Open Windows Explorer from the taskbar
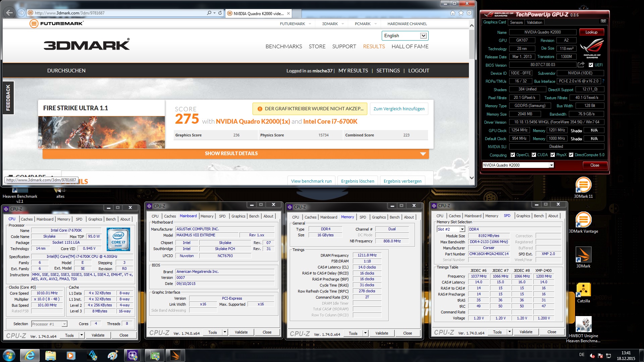This screenshot has height=362, width=644. [50, 355]
